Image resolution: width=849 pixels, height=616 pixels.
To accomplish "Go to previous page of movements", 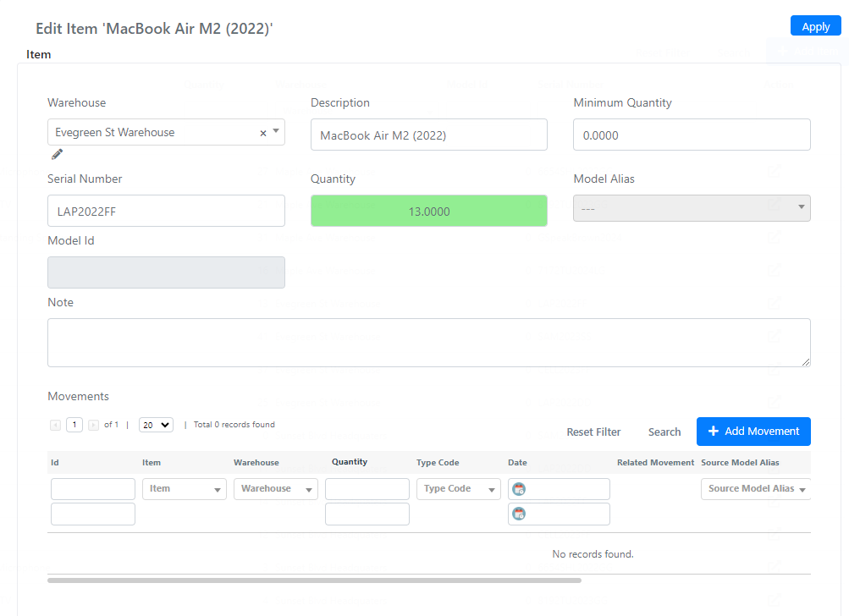I will point(55,425).
